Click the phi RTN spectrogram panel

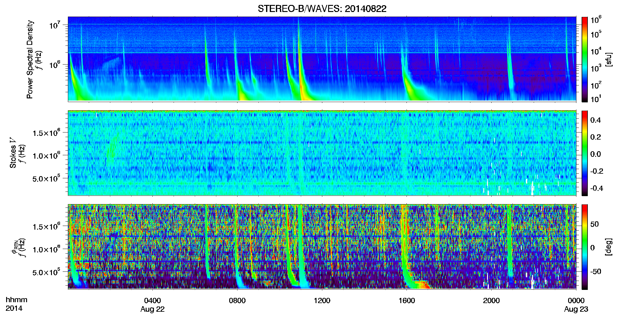pyautogui.click(x=322, y=247)
